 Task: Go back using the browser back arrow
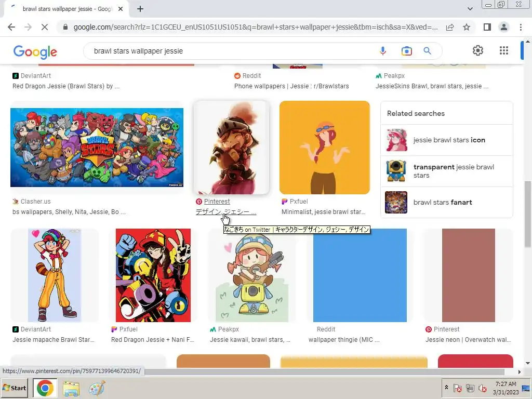click(11, 27)
